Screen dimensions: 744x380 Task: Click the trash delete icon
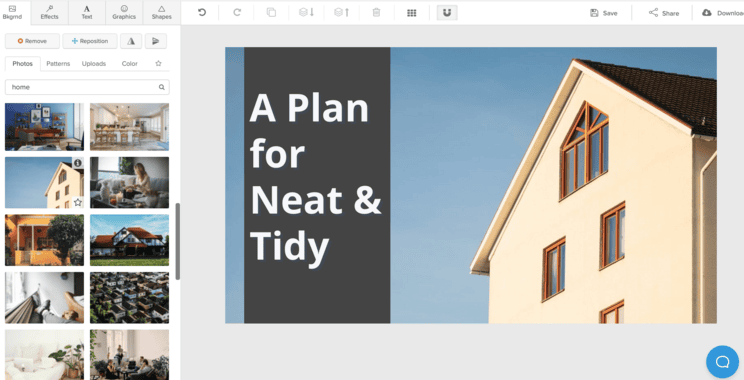pyautogui.click(x=376, y=12)
